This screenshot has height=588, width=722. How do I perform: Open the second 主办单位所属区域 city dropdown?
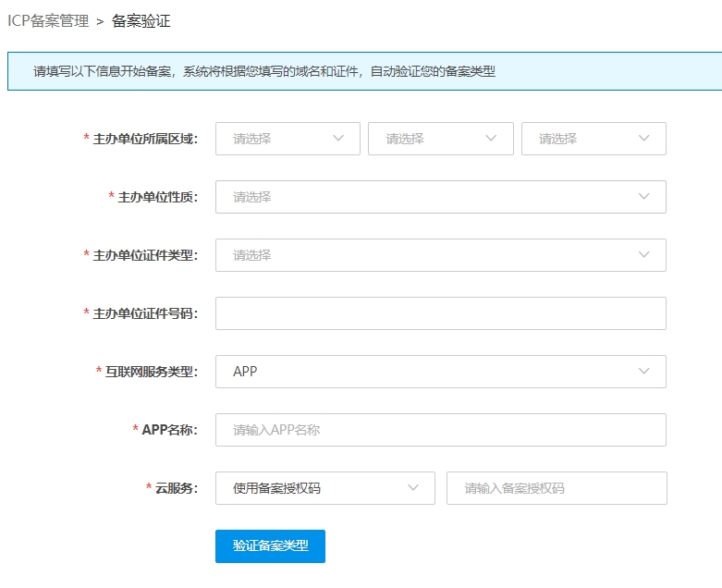tap(431, 139)
